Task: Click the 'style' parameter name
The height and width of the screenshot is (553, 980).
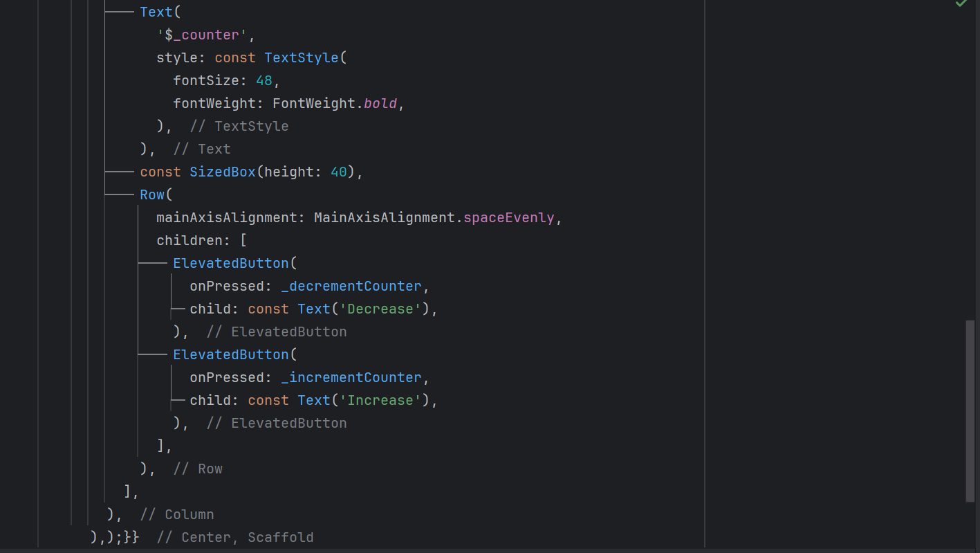Action: coord(177,57)
